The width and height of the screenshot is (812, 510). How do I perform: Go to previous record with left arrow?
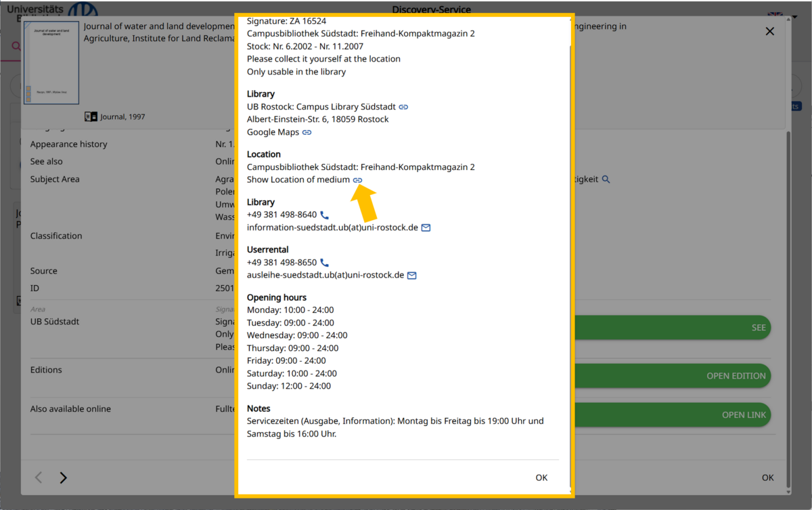[39, 477]
